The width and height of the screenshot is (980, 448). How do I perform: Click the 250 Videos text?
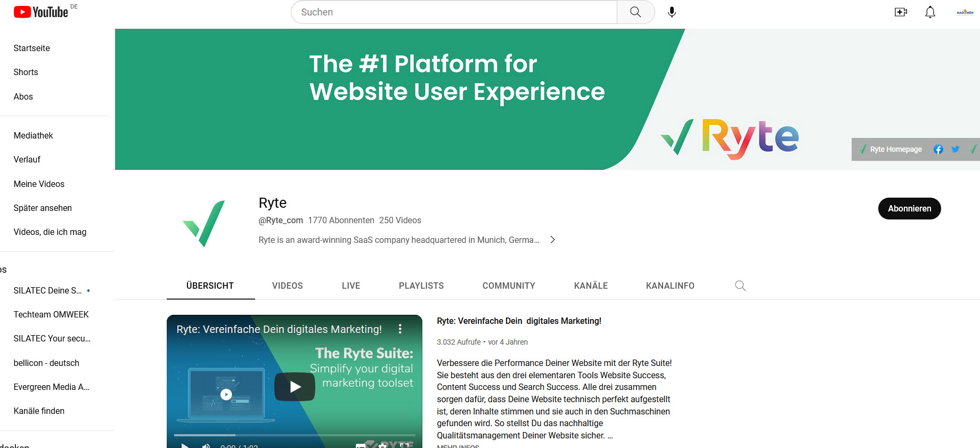[400, 220]
